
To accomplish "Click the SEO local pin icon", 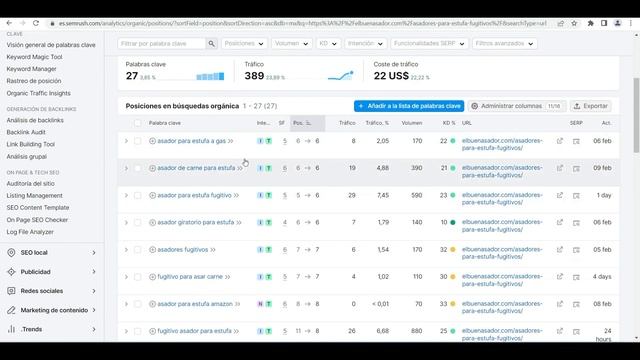I will [11, 253].
